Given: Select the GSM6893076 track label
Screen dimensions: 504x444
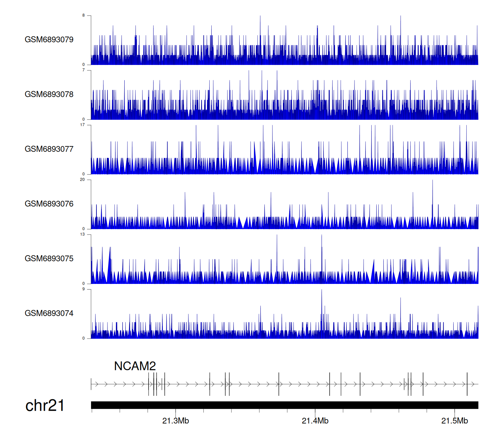Looking at the screenshot, I should click(49, 204).
